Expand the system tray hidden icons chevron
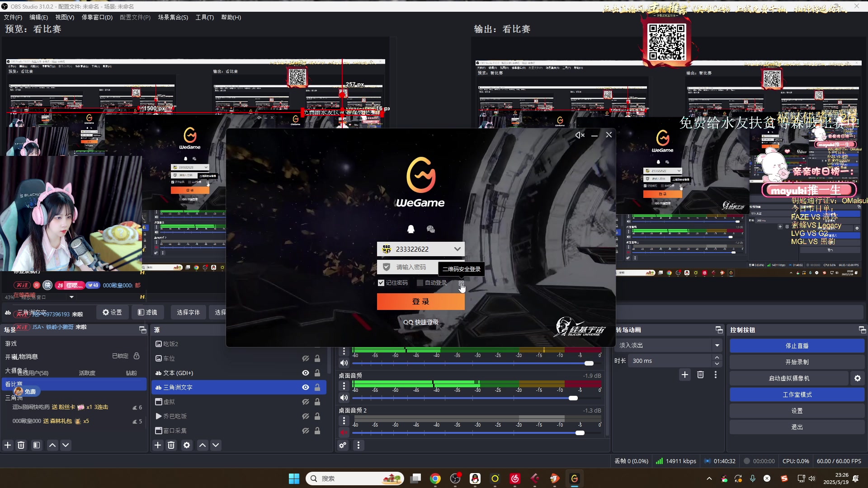The width and height of the screenshot is (868, 488). pos(709,479)
